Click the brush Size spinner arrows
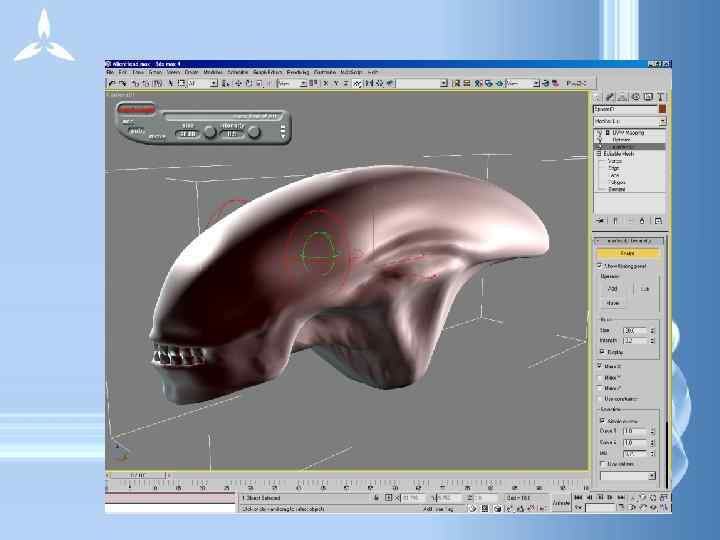The height and width of the screenshot is (540, 720). (652, 330)
